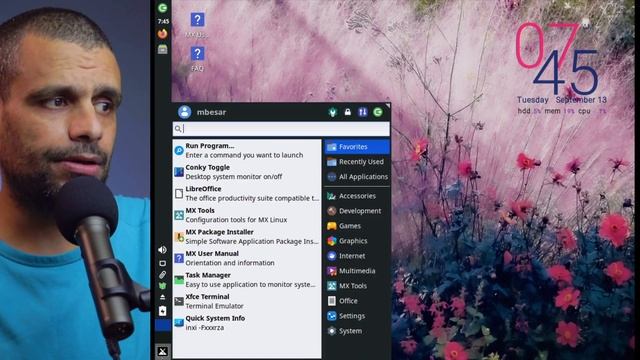The image size is (640, 360).
Task: Select the Recently Used category
Action: coord(357,162)
